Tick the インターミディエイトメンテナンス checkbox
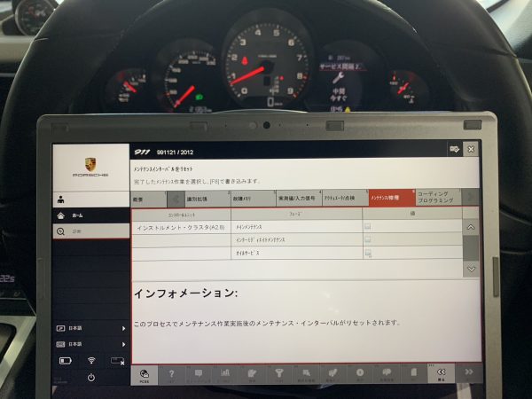Screen dimensions: 532x399 pos(367,239)
